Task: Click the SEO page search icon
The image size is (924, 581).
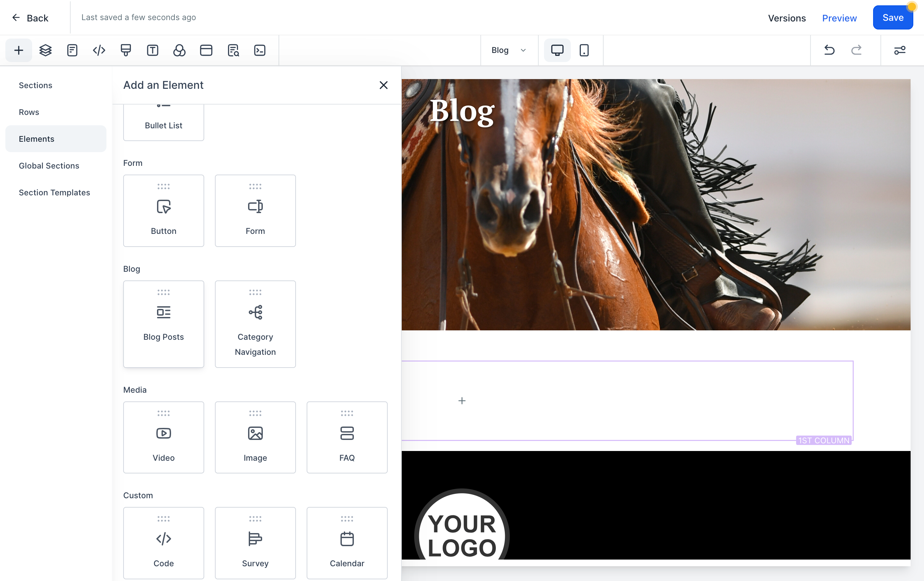Action: [233, 50]
